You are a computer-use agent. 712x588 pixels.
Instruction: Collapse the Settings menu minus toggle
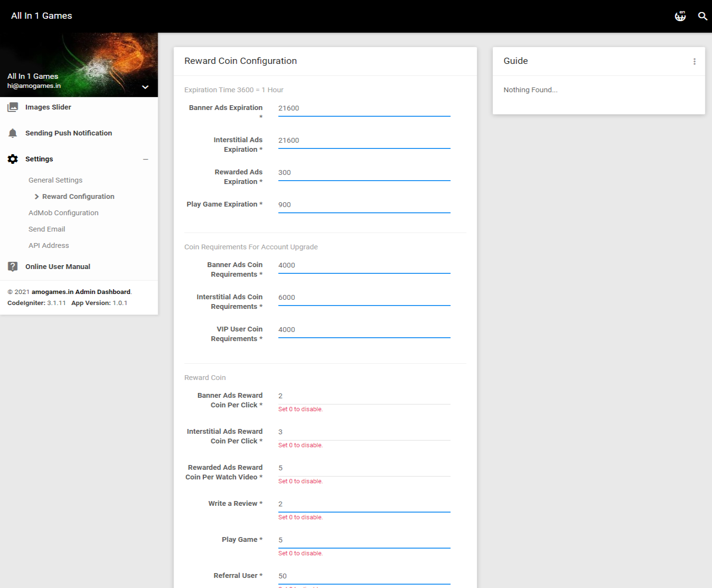pyautogui.click(x=146, y=159)
